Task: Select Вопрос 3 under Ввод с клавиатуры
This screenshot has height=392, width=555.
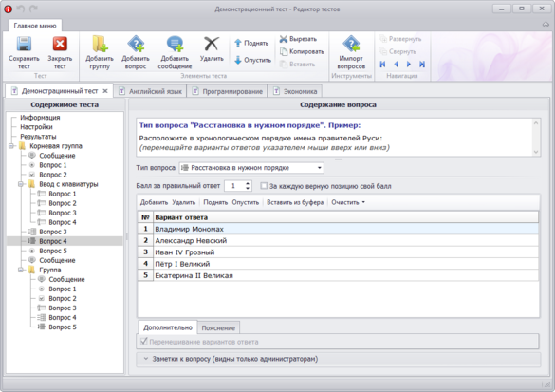Action: click(x=63, y=213)
